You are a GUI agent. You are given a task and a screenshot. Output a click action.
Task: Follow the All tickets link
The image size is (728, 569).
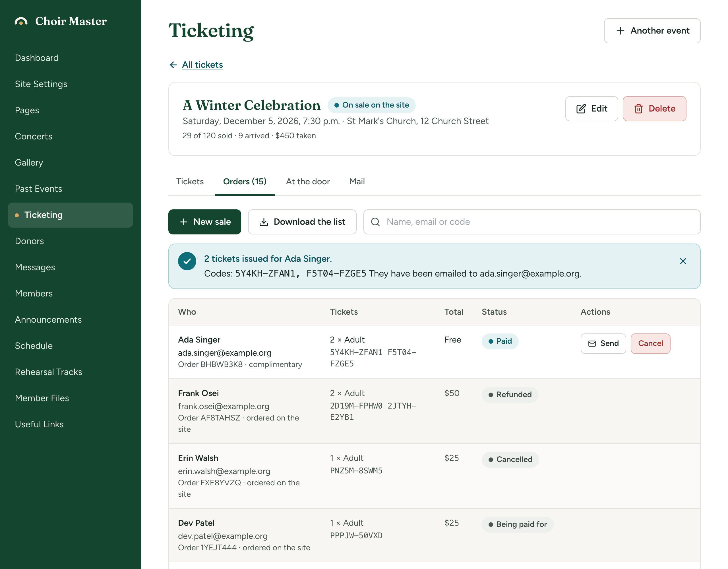coord(202,65)
